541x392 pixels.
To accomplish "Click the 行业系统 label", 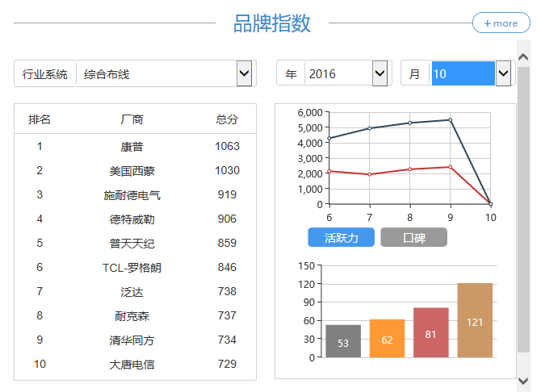I will click(45, 74).
